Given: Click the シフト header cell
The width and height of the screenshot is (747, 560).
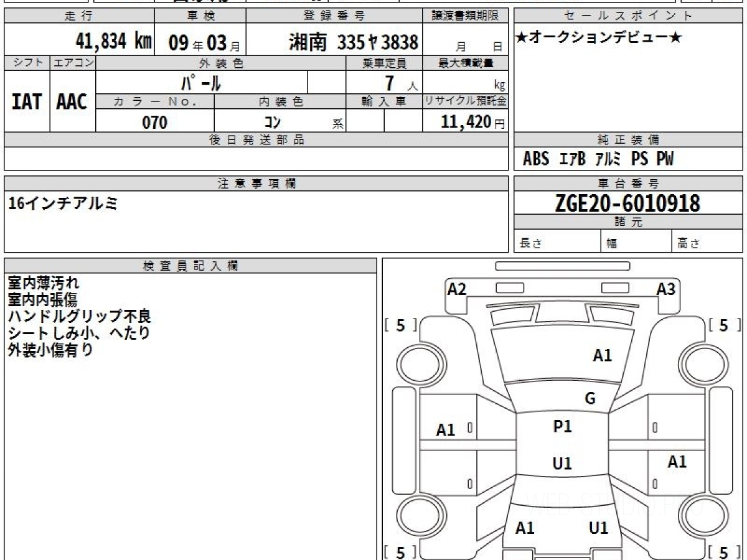Looking at the screenshot, I should 27,63.
